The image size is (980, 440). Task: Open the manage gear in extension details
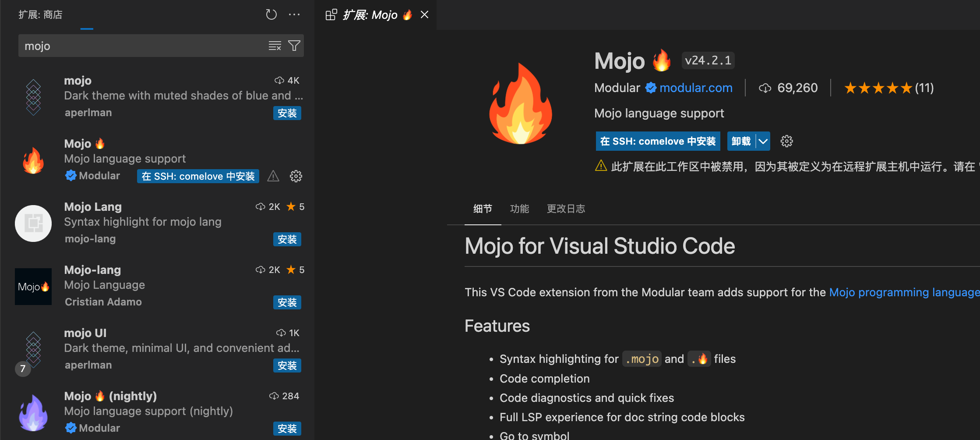coord(786,141)
